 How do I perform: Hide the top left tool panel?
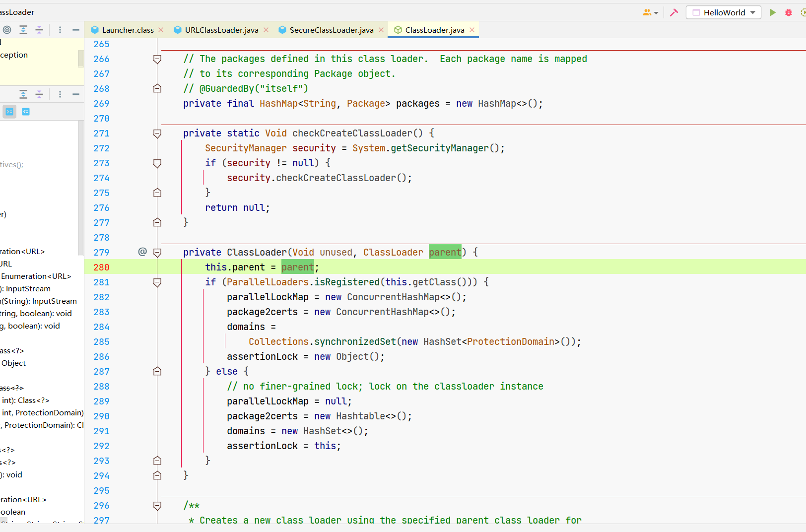click(76, 30)
